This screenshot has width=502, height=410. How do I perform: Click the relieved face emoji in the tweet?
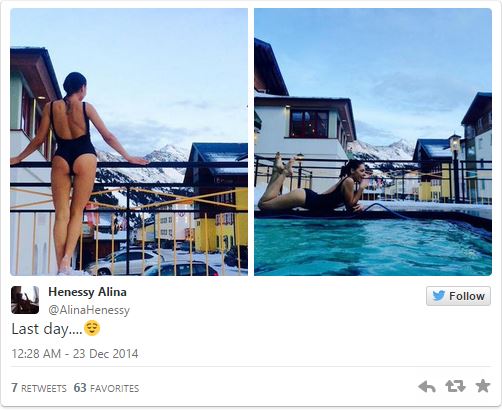pyautogui.click(x=92, y=328)
